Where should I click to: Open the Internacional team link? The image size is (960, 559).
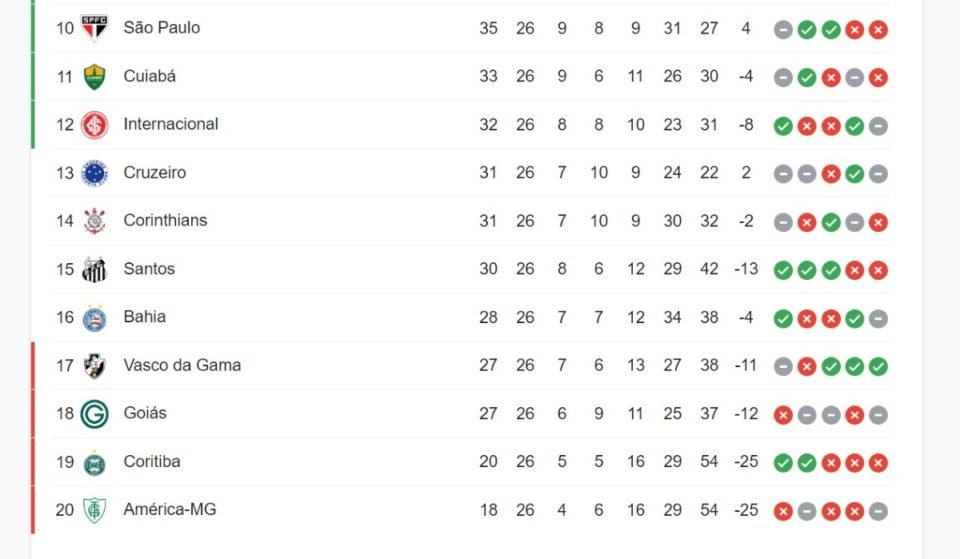pos(171,124)
